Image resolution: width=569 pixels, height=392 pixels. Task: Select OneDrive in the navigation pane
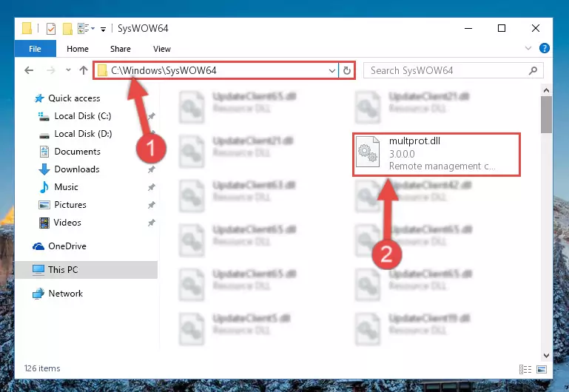tap(67, 246)
